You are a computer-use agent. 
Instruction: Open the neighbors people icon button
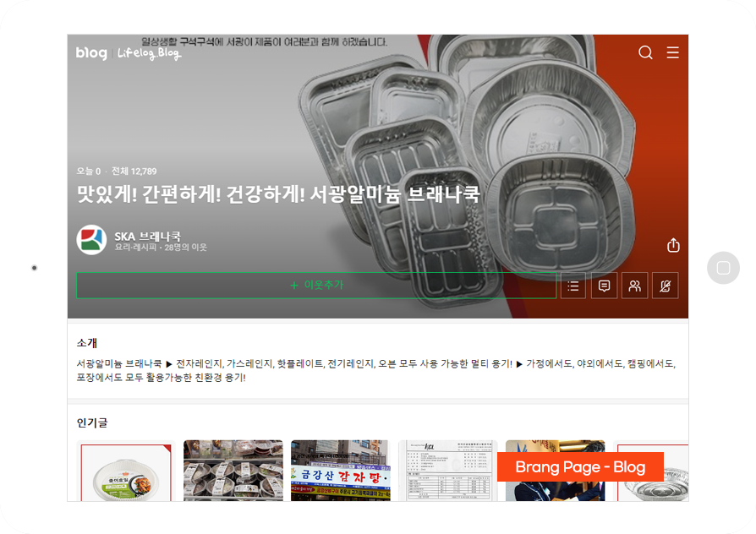coord(634,286)
